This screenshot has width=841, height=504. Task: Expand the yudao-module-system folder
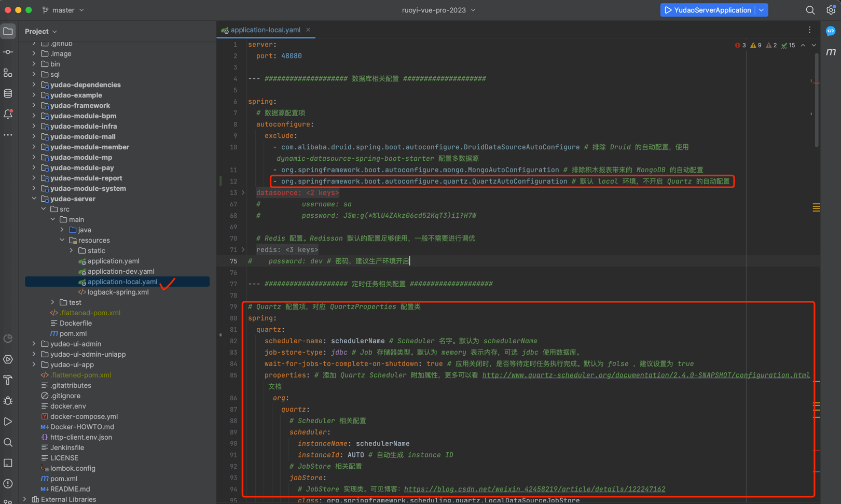pos(34,188)
